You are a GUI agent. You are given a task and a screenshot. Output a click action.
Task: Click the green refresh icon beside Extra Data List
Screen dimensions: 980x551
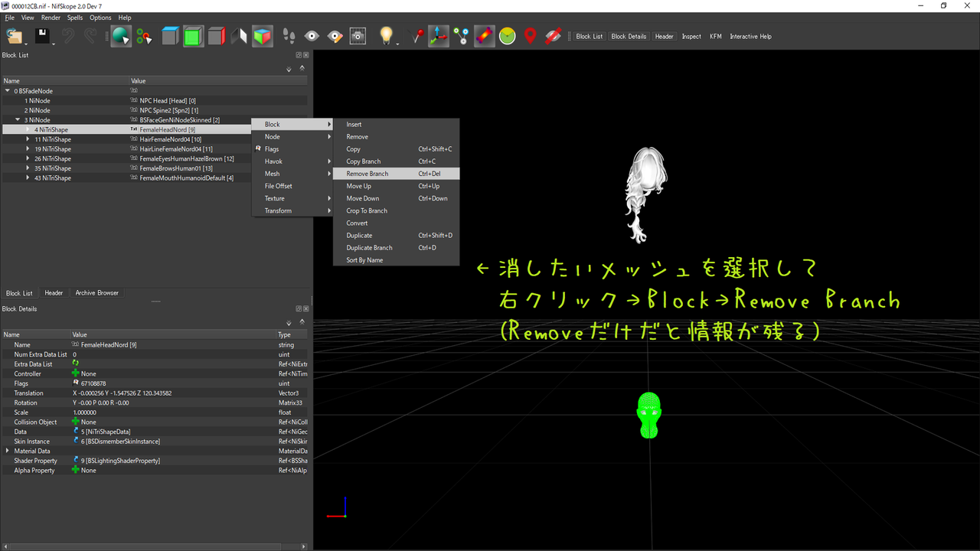click(76, 364)
